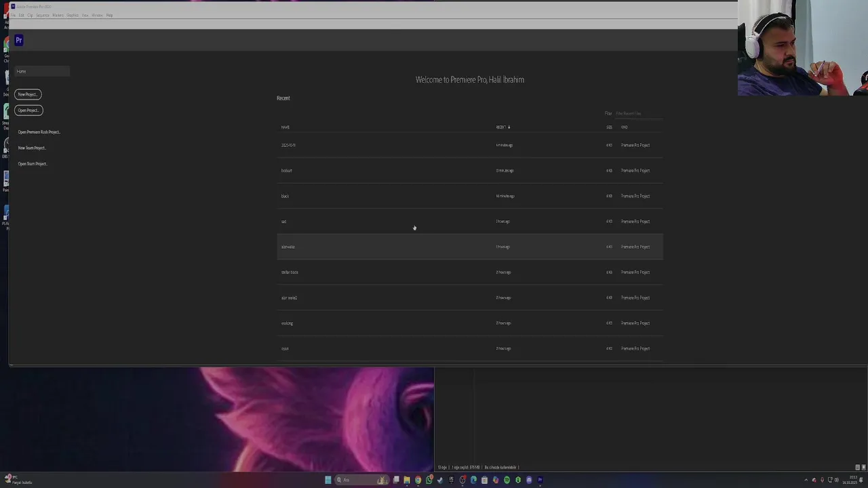Open the recent project '2025-10-11'
The width and height of the screenshot is (868, 488).
(470, 145)
